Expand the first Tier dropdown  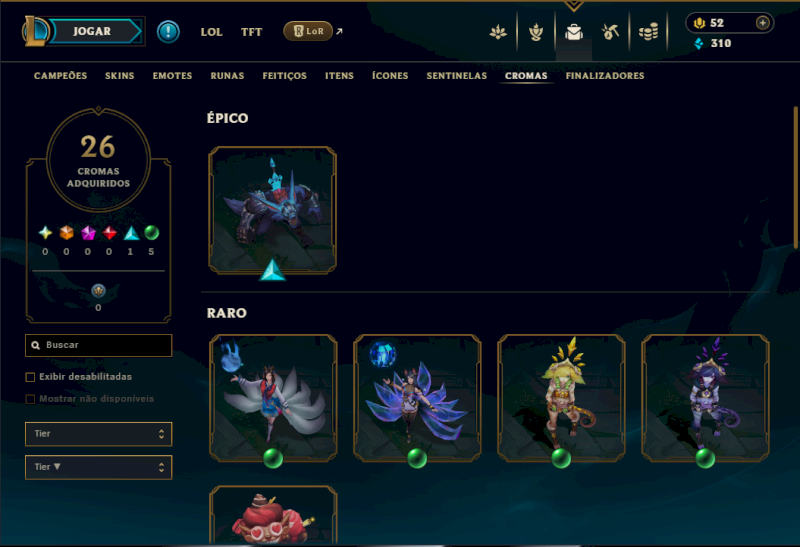[98, 434]
